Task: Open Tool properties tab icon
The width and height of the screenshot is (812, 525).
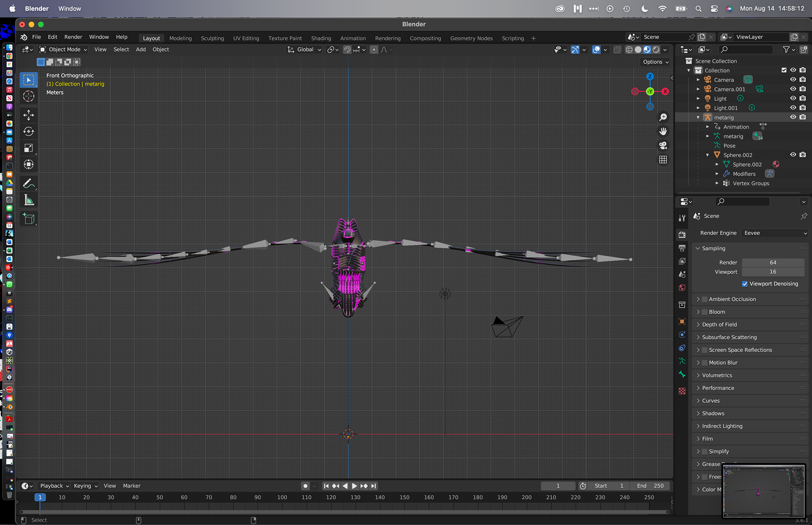Action: (x=682, y=218)
